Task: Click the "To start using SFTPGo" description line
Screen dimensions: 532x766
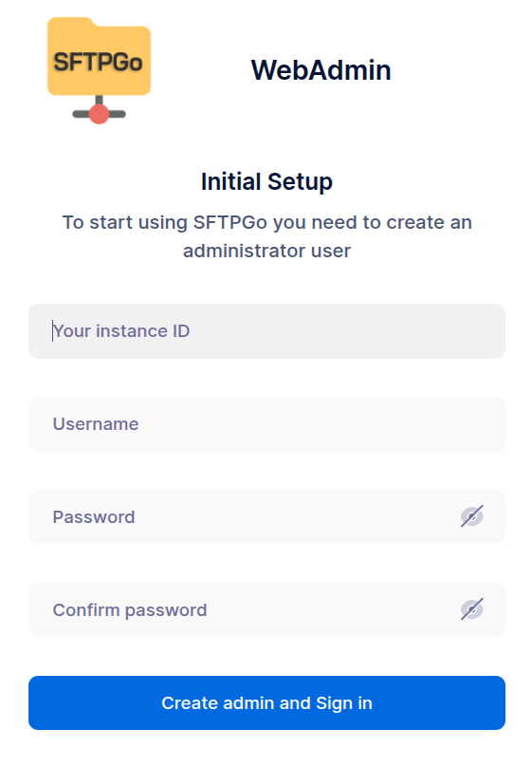Action: point(267,222)
